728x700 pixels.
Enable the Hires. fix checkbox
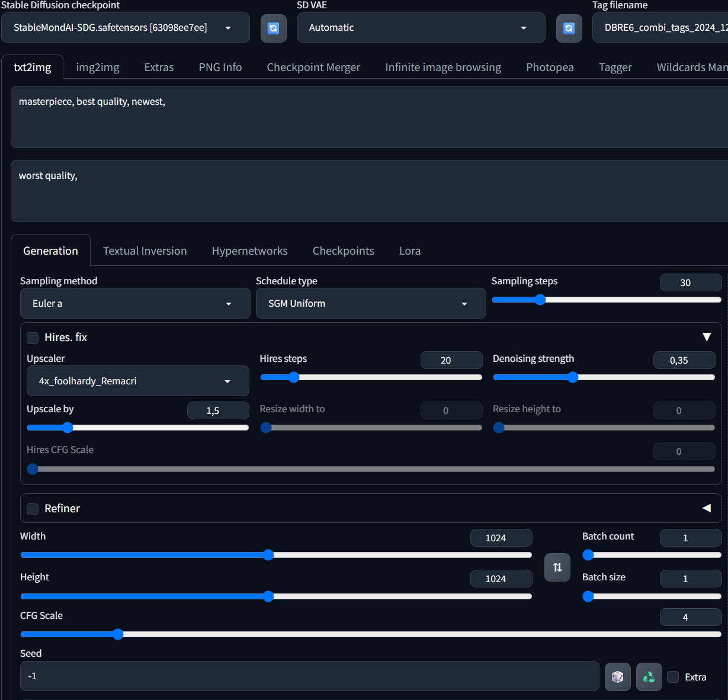pos(33,338)
